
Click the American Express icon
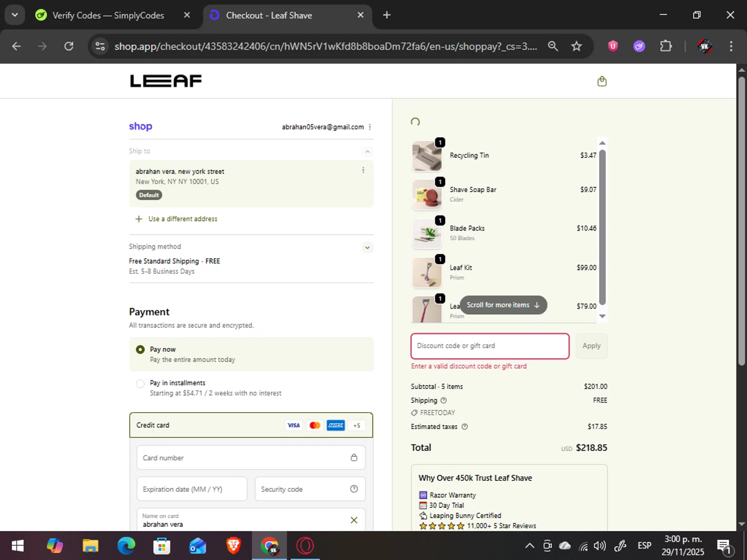point(336,425)
